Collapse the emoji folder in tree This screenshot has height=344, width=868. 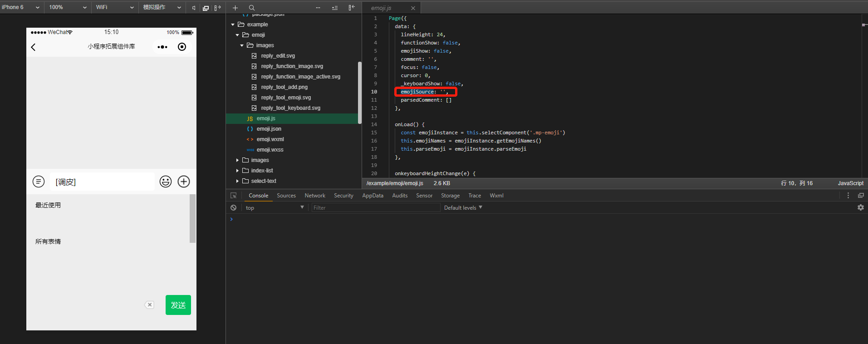237,35
